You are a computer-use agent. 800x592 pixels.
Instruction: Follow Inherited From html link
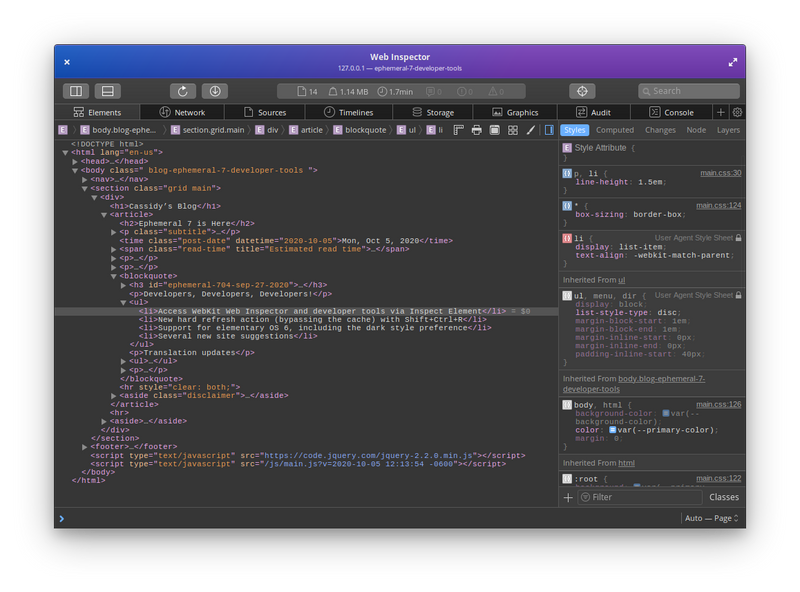[627, 463]
